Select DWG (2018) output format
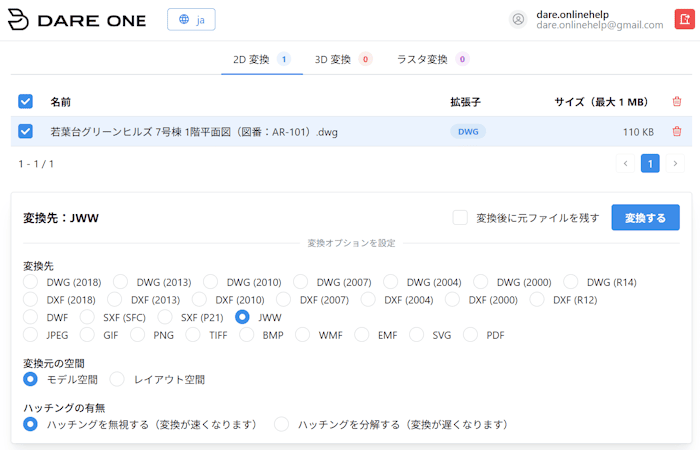Viewport: 700px width, 450px height. coord(30,282)
